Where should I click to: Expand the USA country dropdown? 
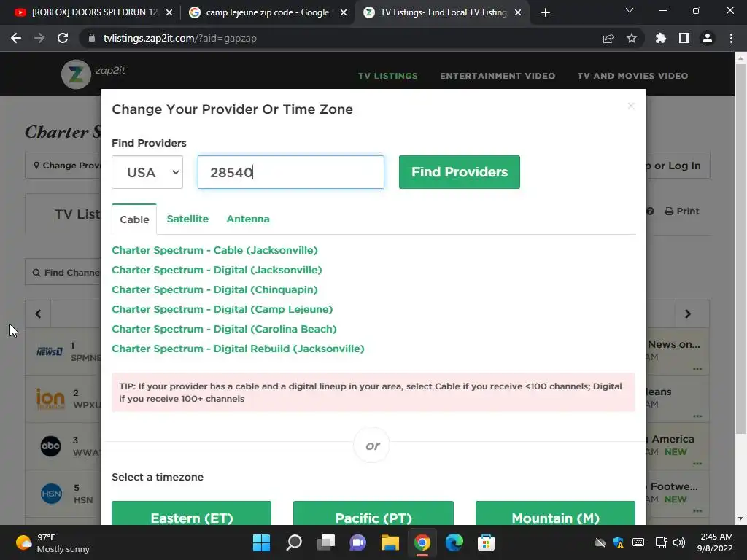click(147, 172)
